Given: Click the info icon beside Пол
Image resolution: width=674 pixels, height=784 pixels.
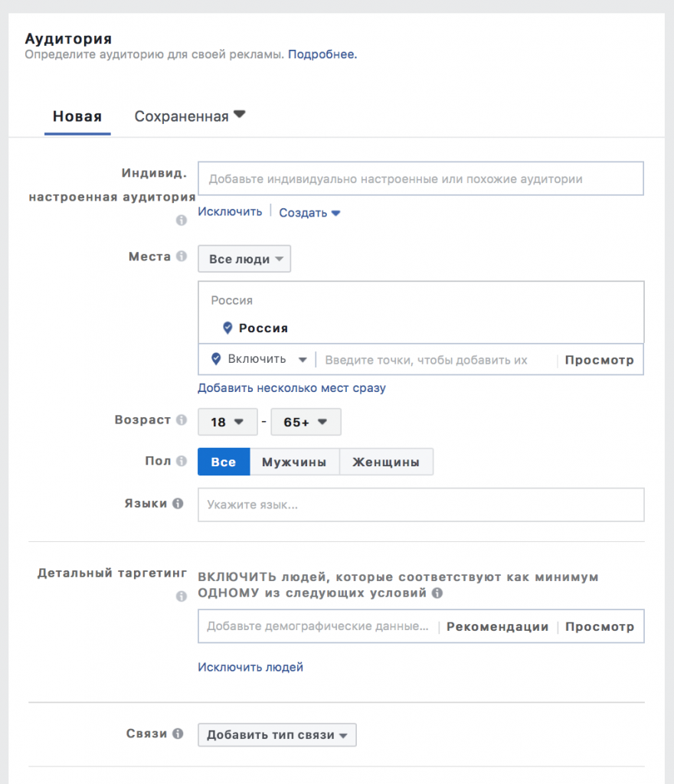Looking at the screenshot, I should pos(182,460).
